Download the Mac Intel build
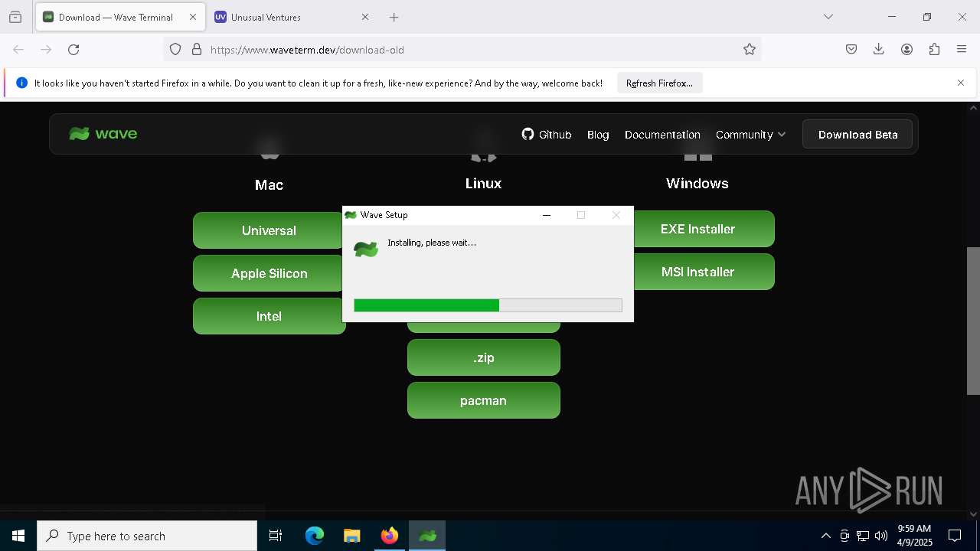980x551 pixels. tap(269, 316)
